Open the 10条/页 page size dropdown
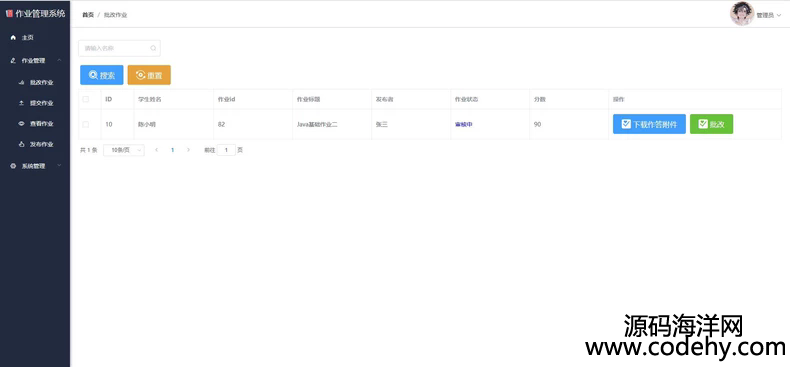This screenshot has width=790, height=367. pos(124,150)
